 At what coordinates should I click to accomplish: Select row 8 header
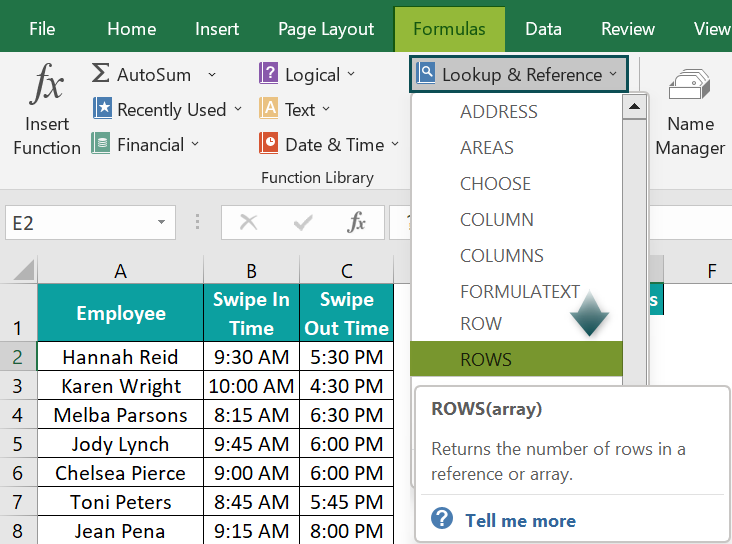coord(18,530)
